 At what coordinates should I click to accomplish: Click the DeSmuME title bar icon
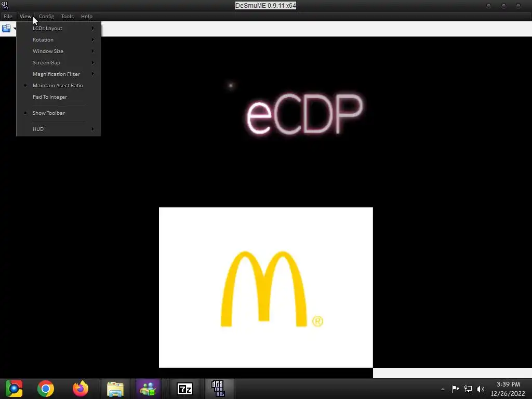(x=5, y=5)
